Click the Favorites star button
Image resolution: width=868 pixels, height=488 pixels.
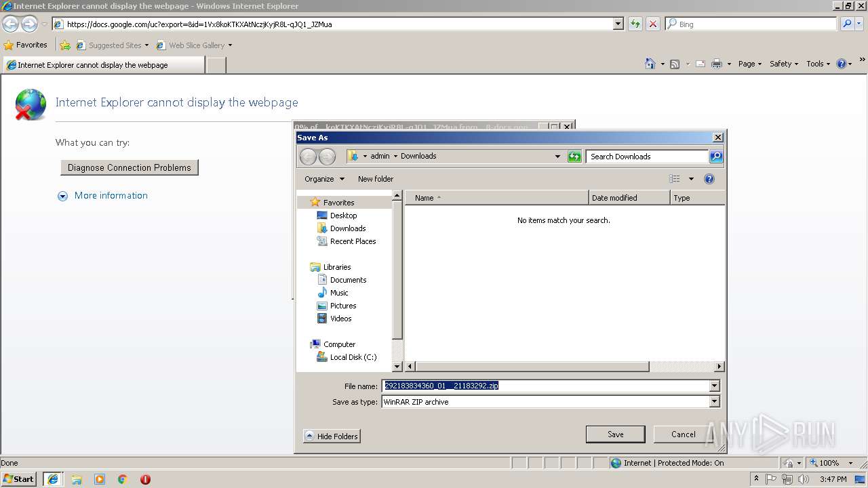click(x=26, y=45)
